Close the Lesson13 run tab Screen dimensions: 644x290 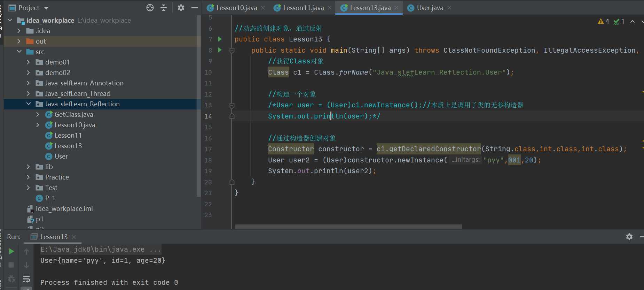tap(74, 237)
